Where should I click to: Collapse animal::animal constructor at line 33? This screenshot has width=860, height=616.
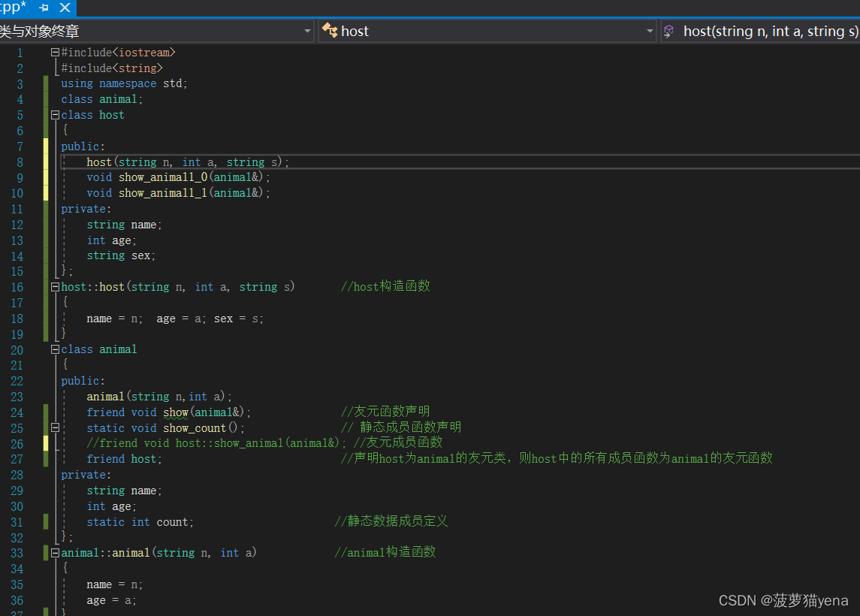click(55, 553)
